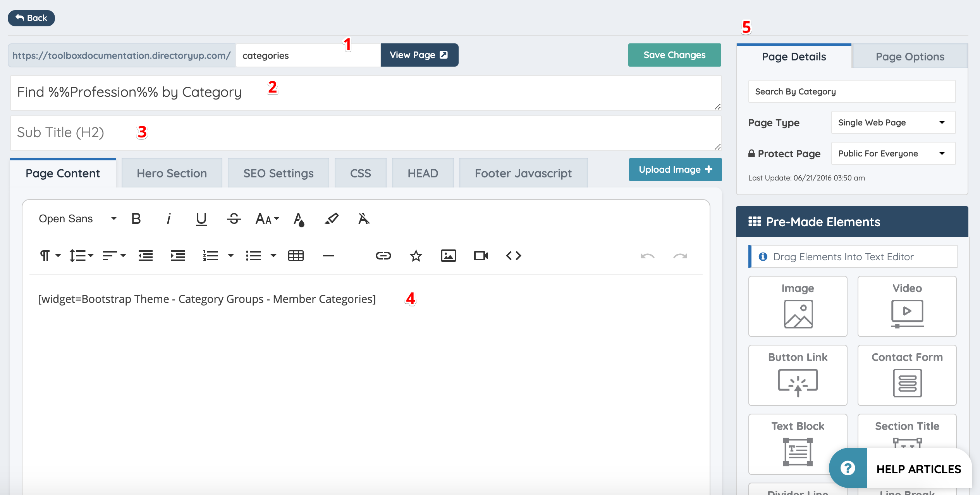
Task: Click the Save Changes button
Action: coord(674,55)
